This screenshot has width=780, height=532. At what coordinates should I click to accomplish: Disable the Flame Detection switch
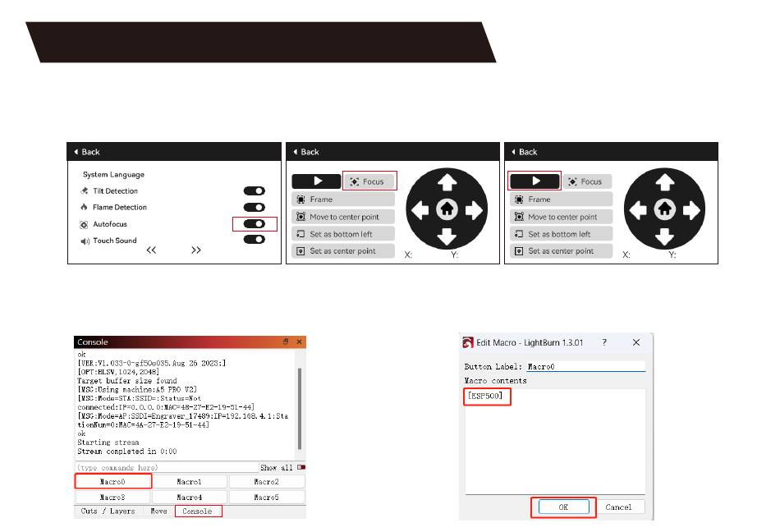point(255,208)
